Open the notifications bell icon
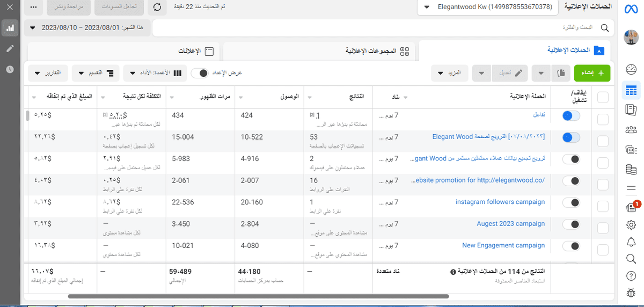 [631, 242]
